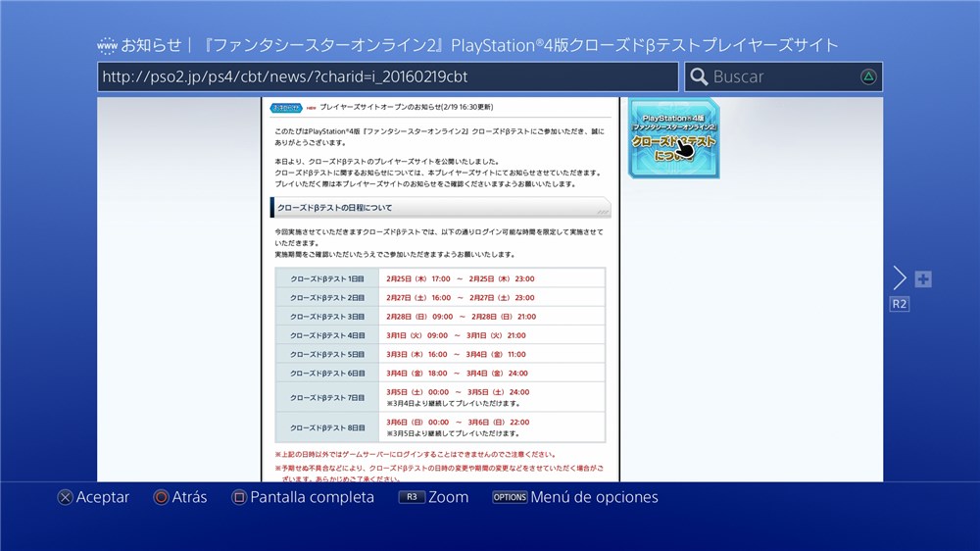Click the 'プレイヤーズサイトオープンのお知らせ' headline
The height and width of the screenshot is (551, 980).
407,107
